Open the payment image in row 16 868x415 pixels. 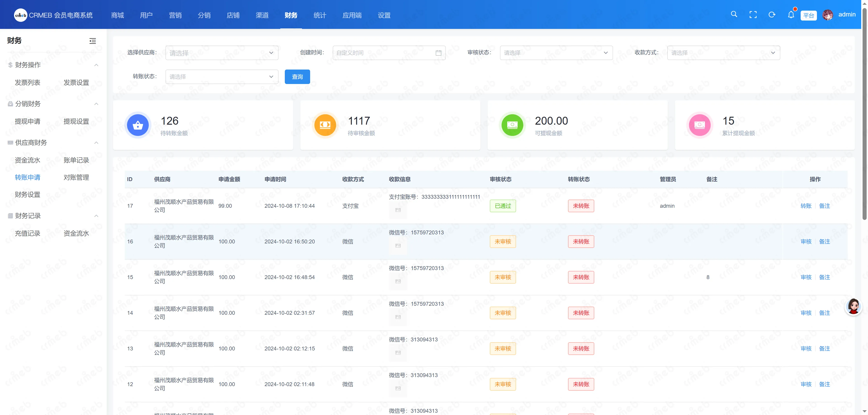tap(398, 246)
